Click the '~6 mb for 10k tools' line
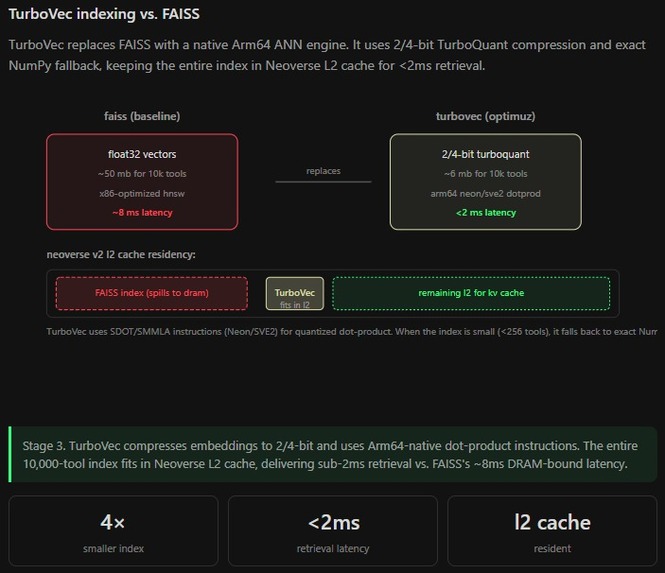This screenshot has height=573, width=665. [486, 173]
